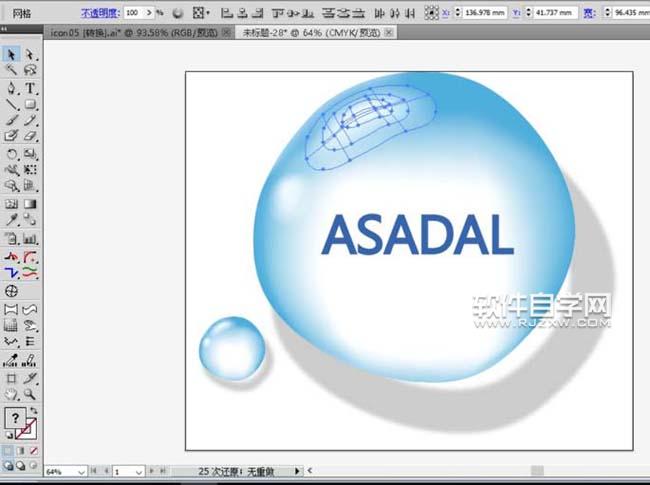Screen dimensions: 650x485
Task: Select the Direct Selection tool
Action: [30, 54]
